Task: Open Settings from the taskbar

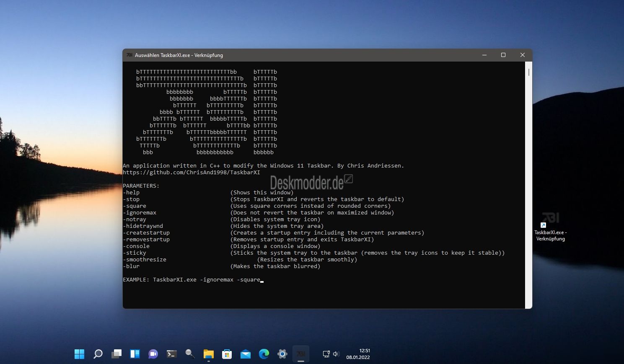Action: (282, 354)
